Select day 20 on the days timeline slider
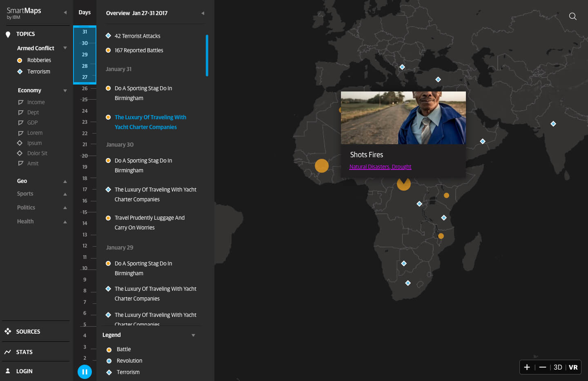Viewport: 588px width, 381px height. pos(85,156)
